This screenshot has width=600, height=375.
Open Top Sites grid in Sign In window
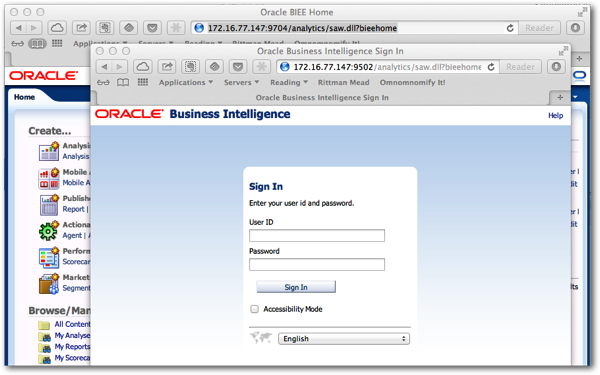pos(143,82)
